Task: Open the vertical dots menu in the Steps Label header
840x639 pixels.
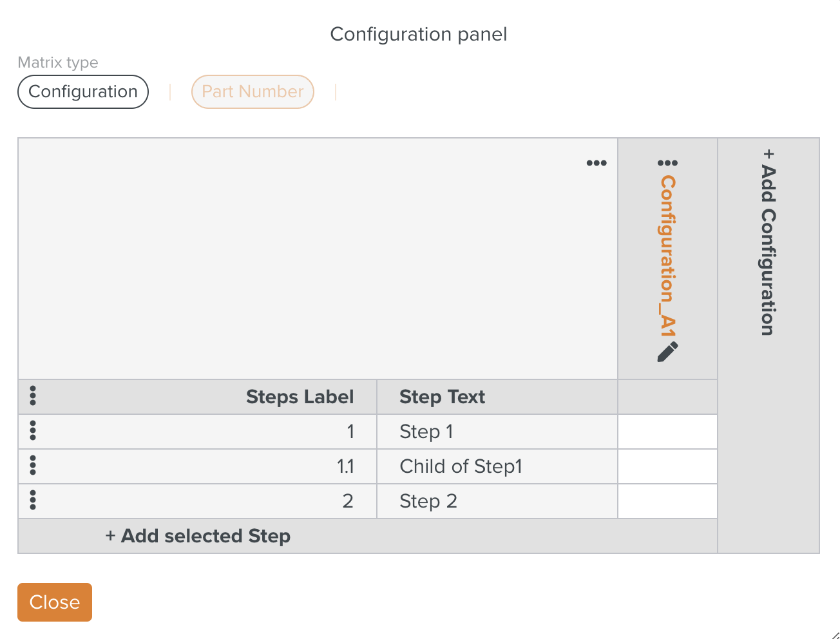Action: click(x=33, y=396)
